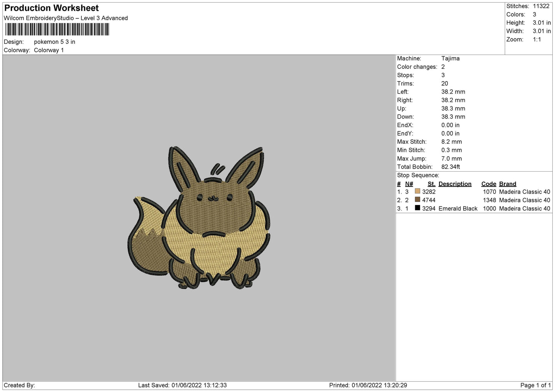Screen dimensions: 555x392
Task: Click the Height label in the header
Action: [515, 23]
